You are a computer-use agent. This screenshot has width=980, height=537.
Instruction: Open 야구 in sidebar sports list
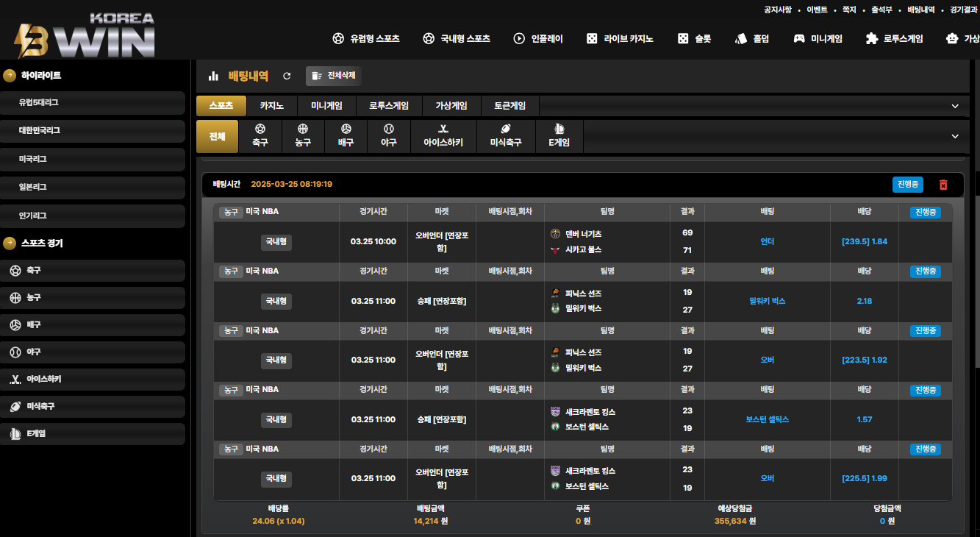pyautogui.click(x=93, y=352)
